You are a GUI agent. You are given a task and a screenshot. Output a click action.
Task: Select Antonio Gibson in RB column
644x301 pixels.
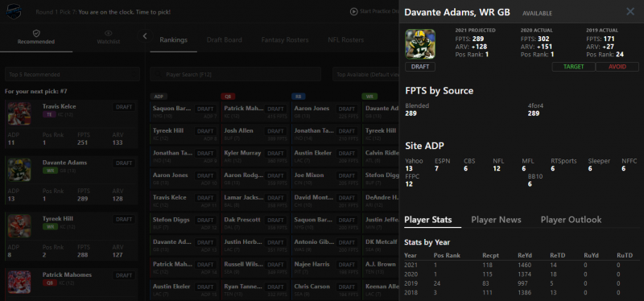314,242
